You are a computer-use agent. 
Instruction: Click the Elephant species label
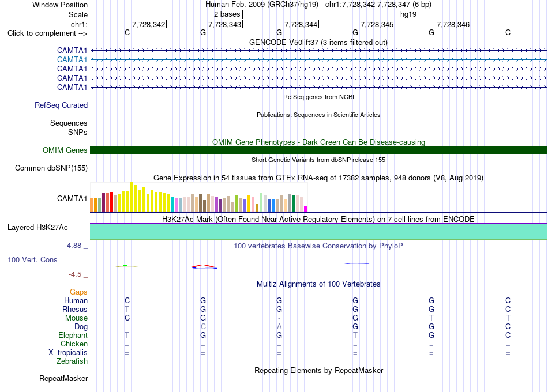pos(73,336)
